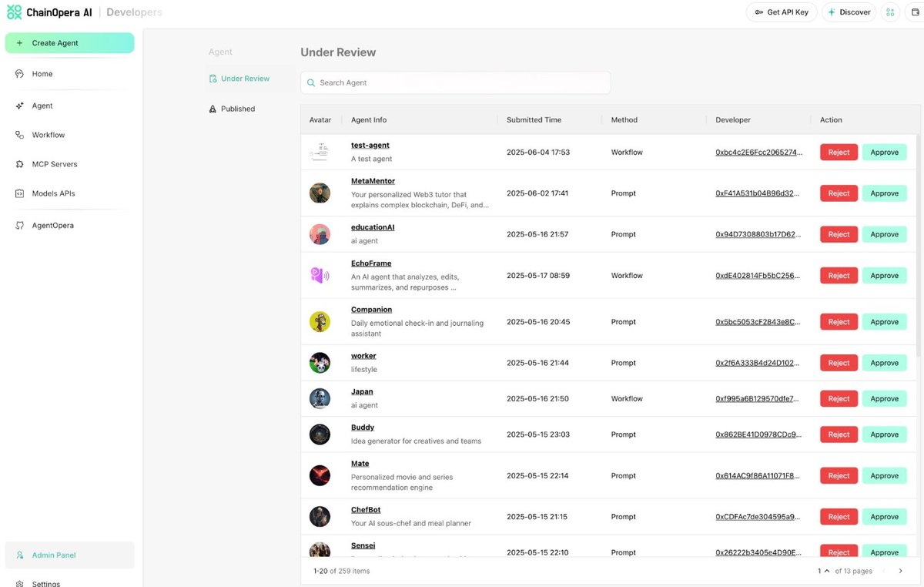The width and height of the screenshot is (924, 587).
Task: Click the search magnifier icon
Action: pos(311,82)
